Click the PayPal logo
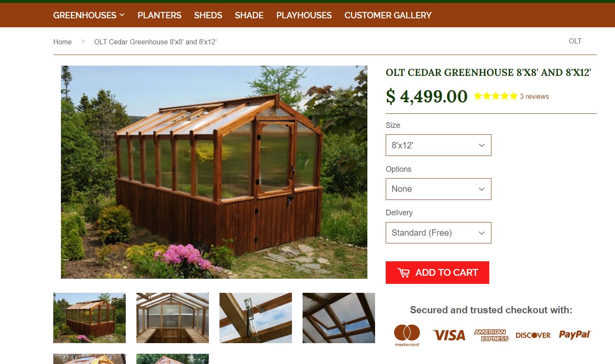Image resolution: width=615 pixels, height=364 pixels. (x=575, y=335)
